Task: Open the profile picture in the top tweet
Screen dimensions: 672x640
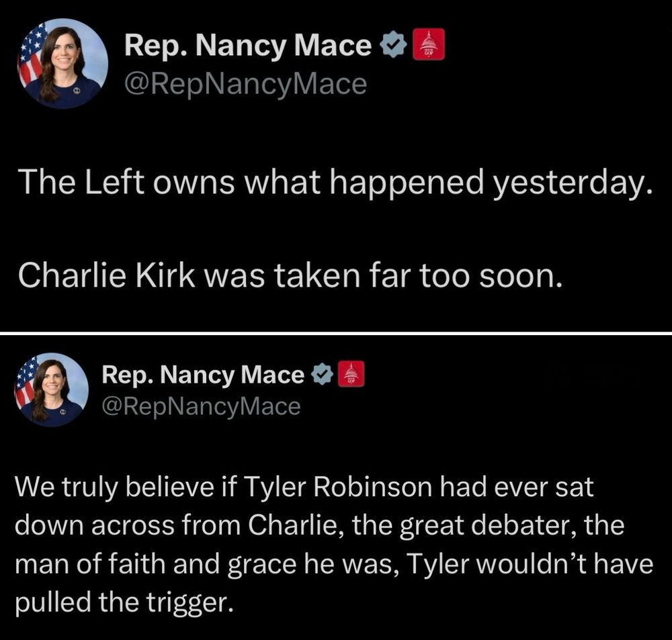Action: pos(62,63)
